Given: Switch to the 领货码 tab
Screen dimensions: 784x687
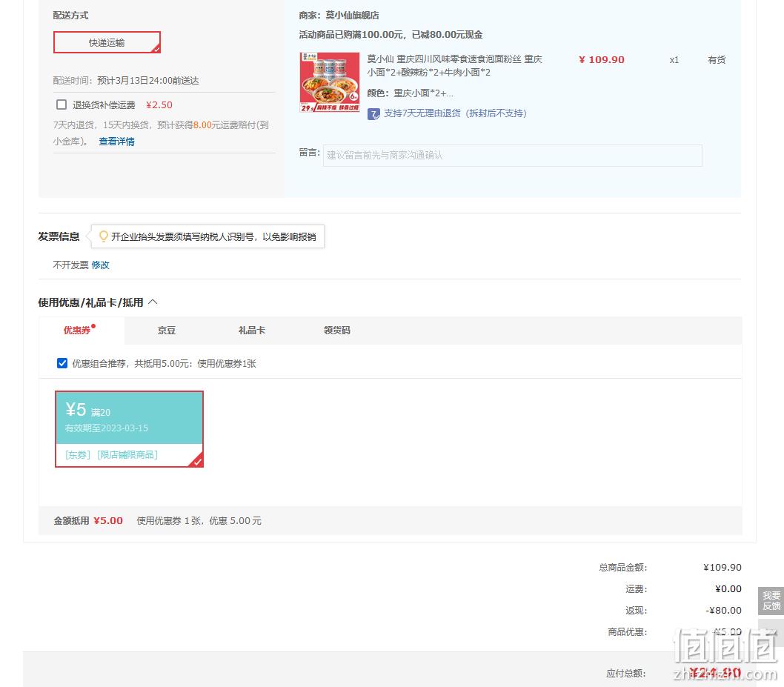Looking at the screenshot, I should point(336,331).
